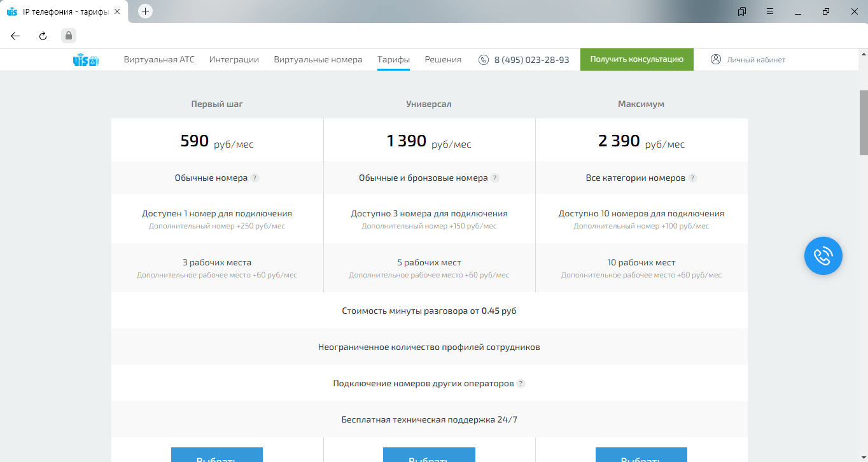Screen dimensions: 868x462
Task: Open Решения menu item
Action: [443, 59]
